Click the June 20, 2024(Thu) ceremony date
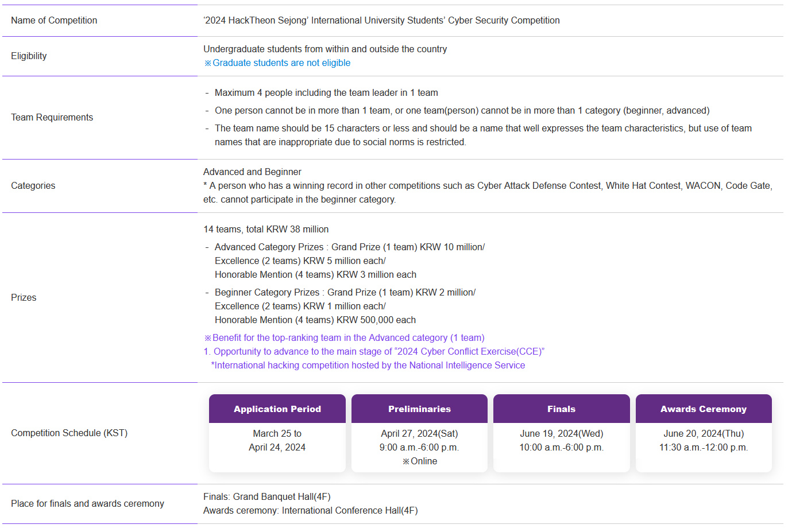Screen dimensions: 792x532 [x=704, y=433]
